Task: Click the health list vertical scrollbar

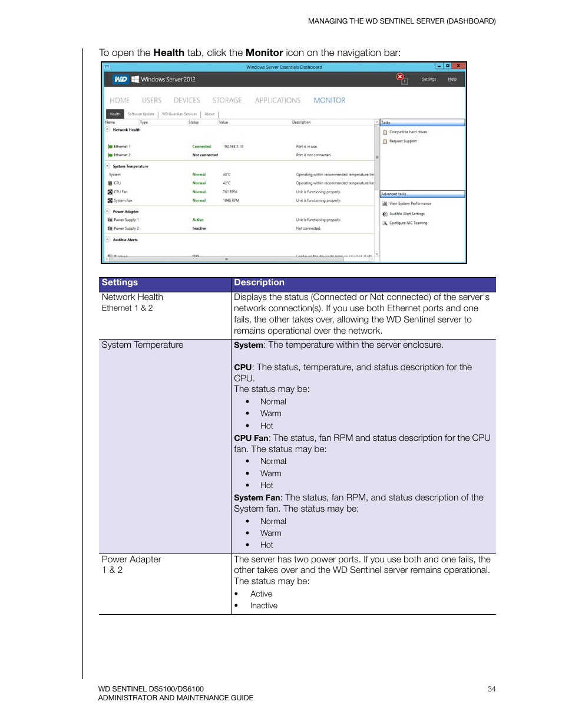Action: pyautogui.click(x=377, y=189)
